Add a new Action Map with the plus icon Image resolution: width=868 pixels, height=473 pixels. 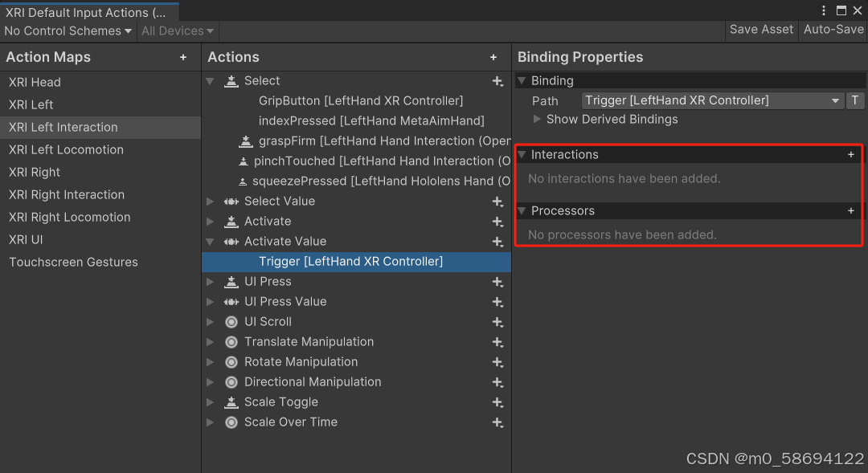pyautogui.click(x=183, y=57)
